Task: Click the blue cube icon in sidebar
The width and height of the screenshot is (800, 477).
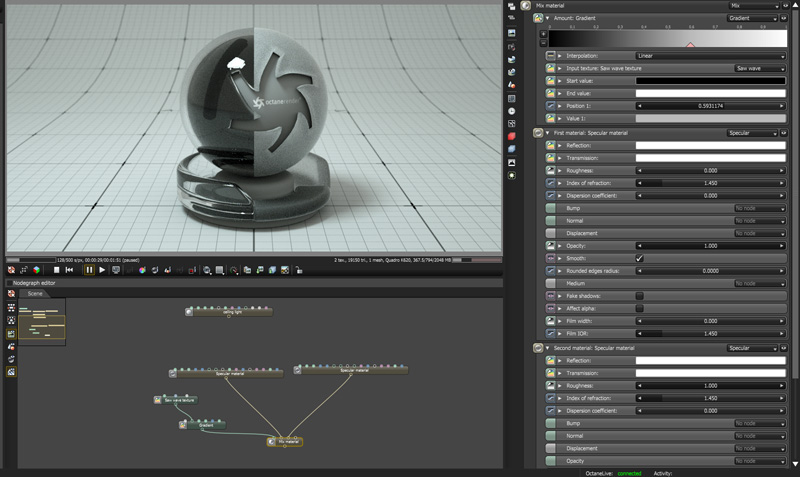Action: [x=512, y=149]
